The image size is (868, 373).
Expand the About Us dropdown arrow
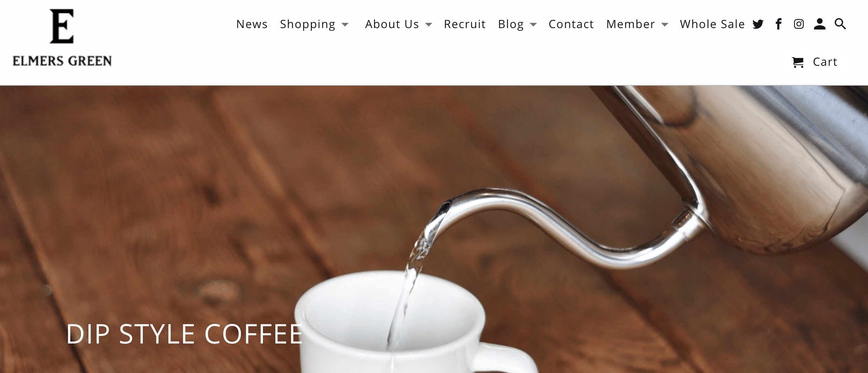429,25
